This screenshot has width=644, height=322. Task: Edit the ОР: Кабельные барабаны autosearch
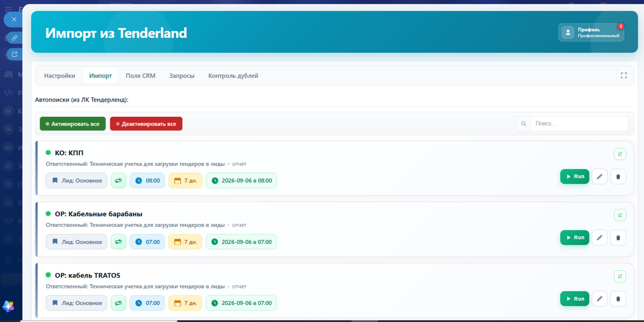(x=599, y=238)
